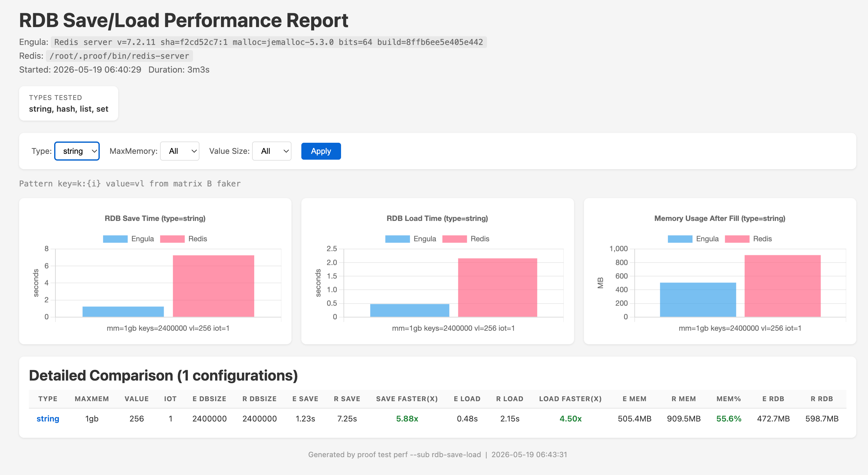Click the R SAVE column header
Image resolution: width=868 pixels, height=475 pixels.
[347, 399]
